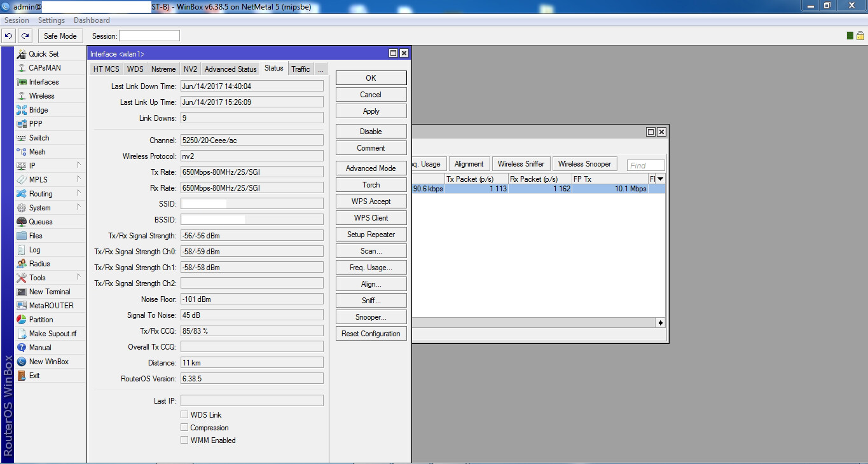Enable WMM on the interface
The image size is (868, 464).
coord(184,440)
